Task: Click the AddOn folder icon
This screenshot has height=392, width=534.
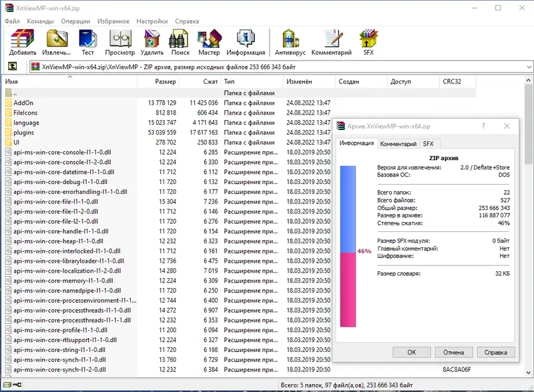Action: tap(9, 103)
